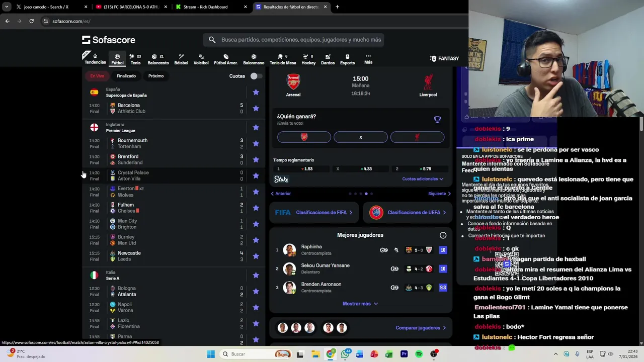
Task: Favorite the Man City vs Brighton match
Action: 256,224
